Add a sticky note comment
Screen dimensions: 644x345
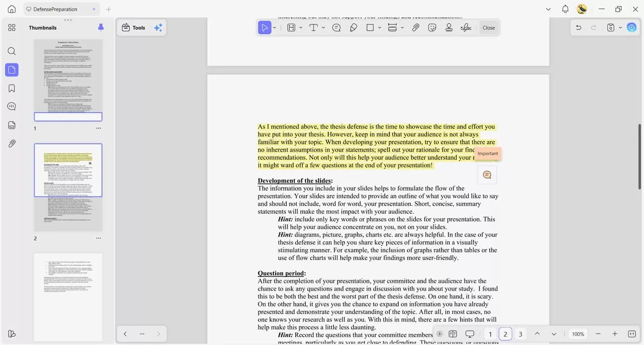[x=336, y=27]
